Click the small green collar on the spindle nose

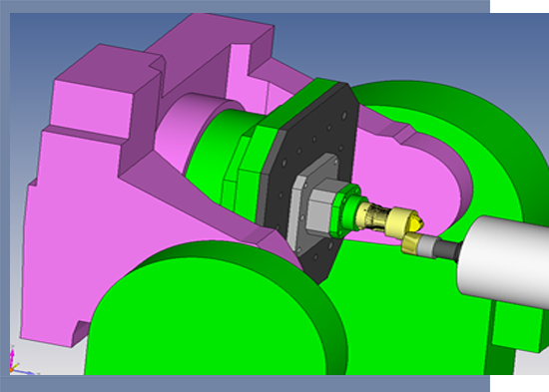point(345,211)
